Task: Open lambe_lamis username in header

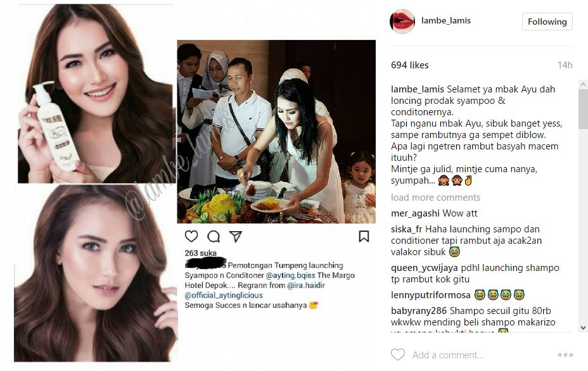Action: (x=446, y=21)
